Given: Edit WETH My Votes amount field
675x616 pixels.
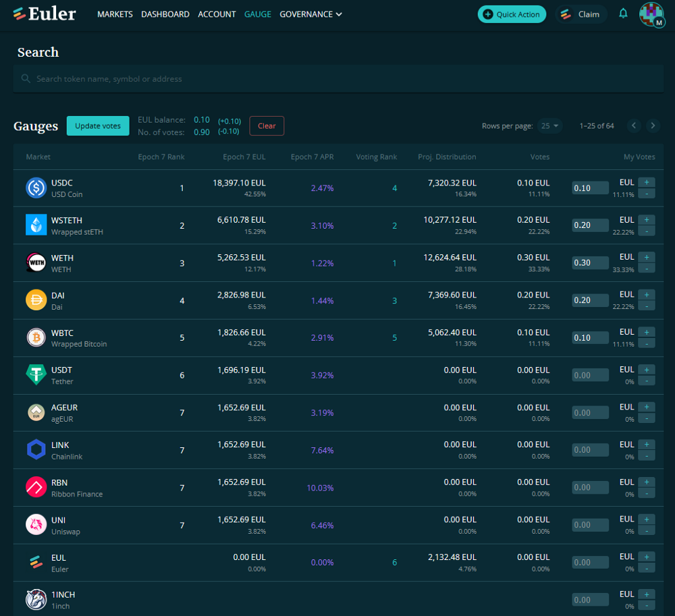Looking at the screenshot, I should tap(590, 263).
